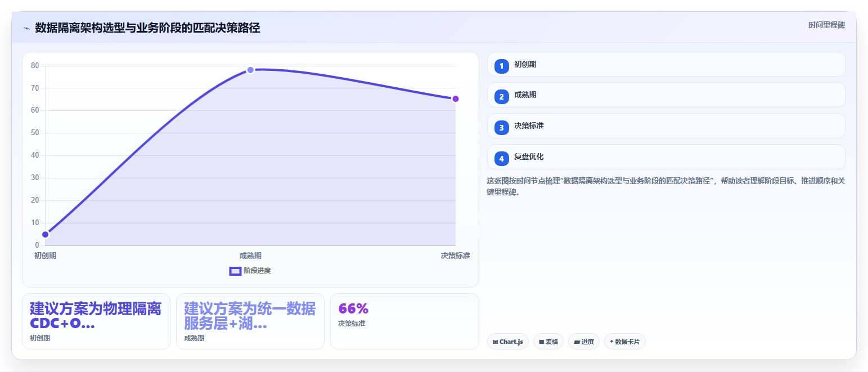Click the numbered badge 2 icon

coord(501,97)
